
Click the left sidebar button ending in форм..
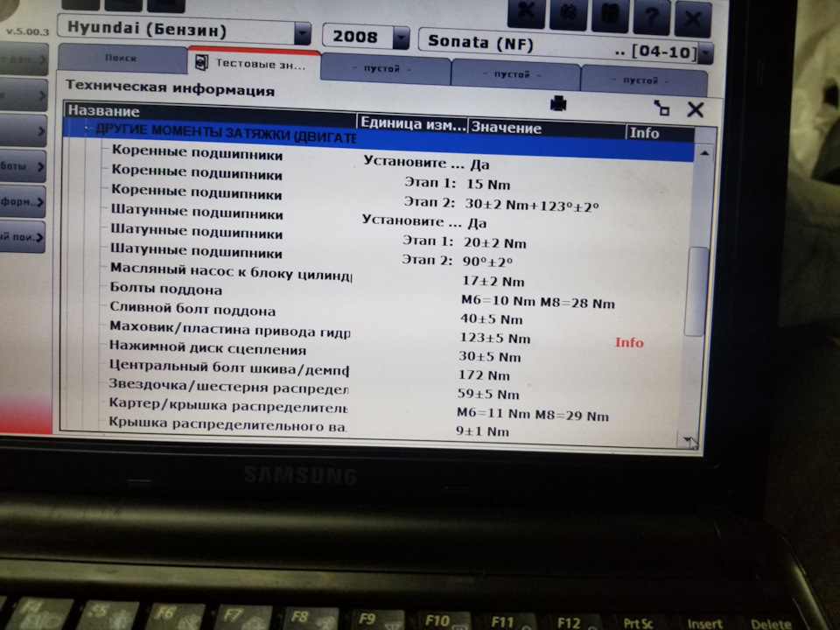(x=21, y=202)
